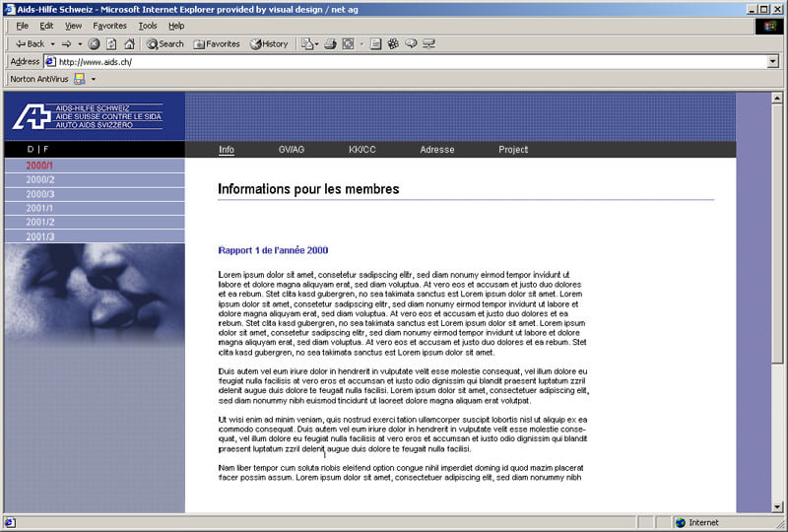Click the scrollbar down arrow
Image resolution: width=788 pixels, height=532 pixels.
coord(777,506)
